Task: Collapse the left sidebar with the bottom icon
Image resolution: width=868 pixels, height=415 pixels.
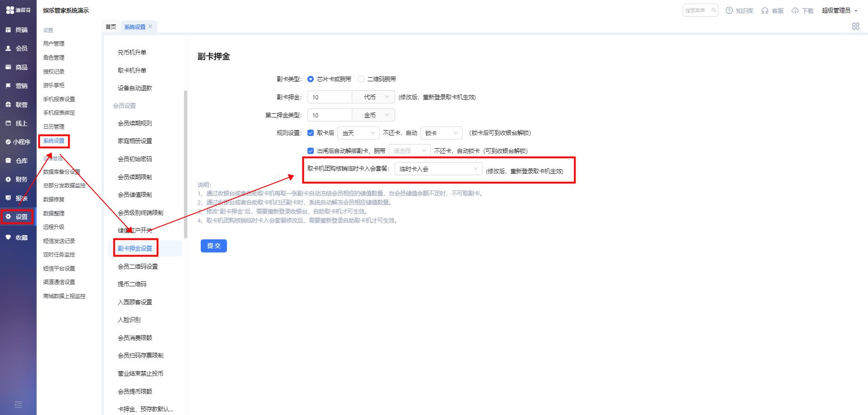Action: 18,405
